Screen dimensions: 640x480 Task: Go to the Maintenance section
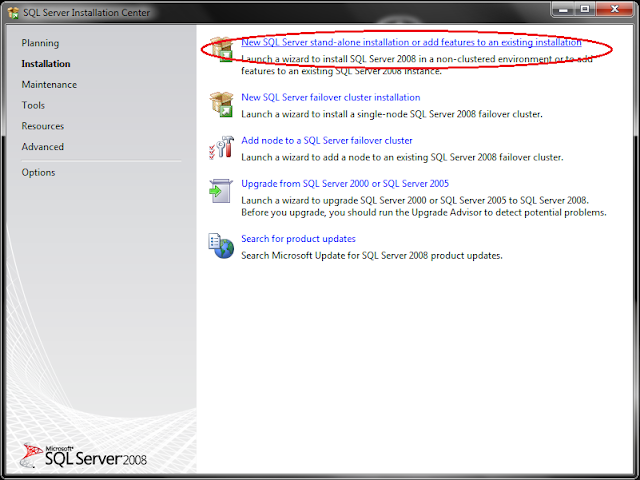click(49, 84)
